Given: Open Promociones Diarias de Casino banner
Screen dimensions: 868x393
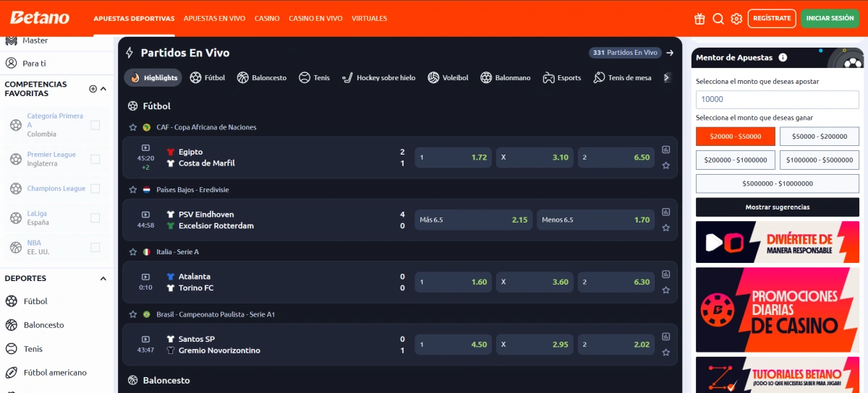Looking at the screenshot, I should pyautogui.click(x=778, y=310).
